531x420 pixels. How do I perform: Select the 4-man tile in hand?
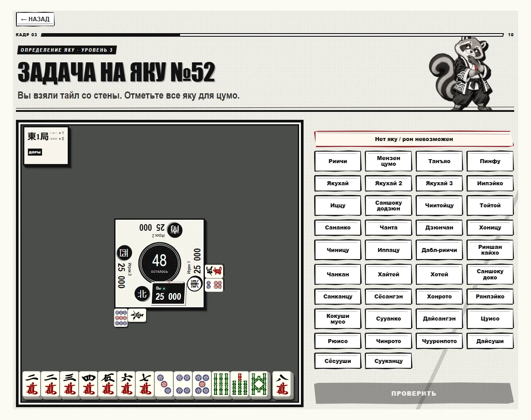(x=88, y=384)
